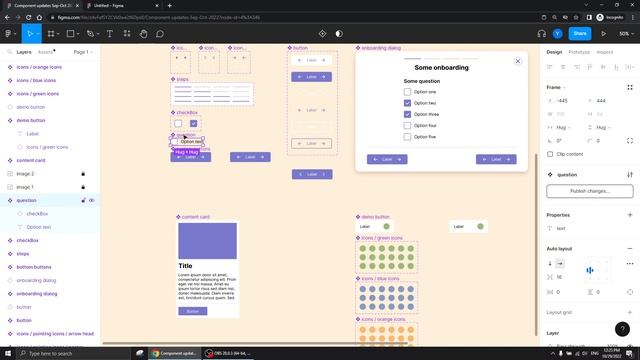Check Option four in onboarding dialog
Viewport: 640px width, 360px height.
(x=407, y=126)
